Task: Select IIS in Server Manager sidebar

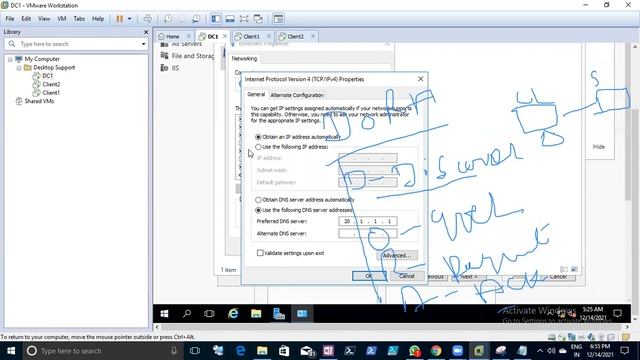Action: (x=175, y=68)
